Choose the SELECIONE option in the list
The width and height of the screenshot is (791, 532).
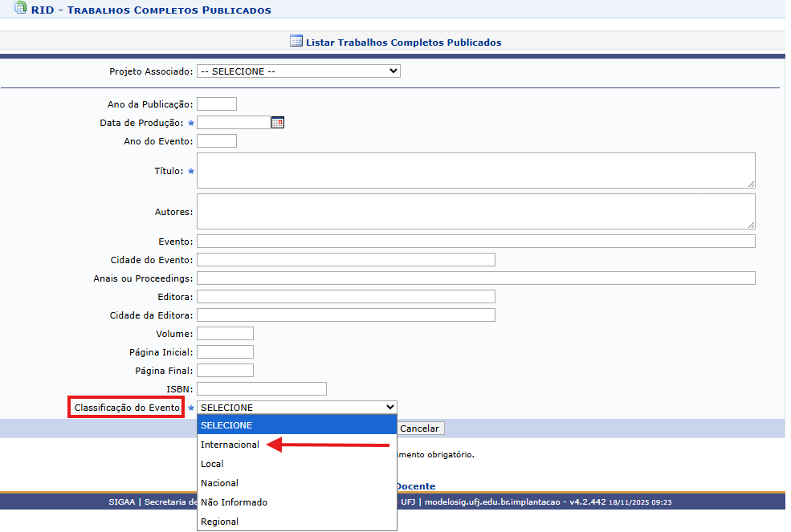pyautogui.click(x=296, y=425)
